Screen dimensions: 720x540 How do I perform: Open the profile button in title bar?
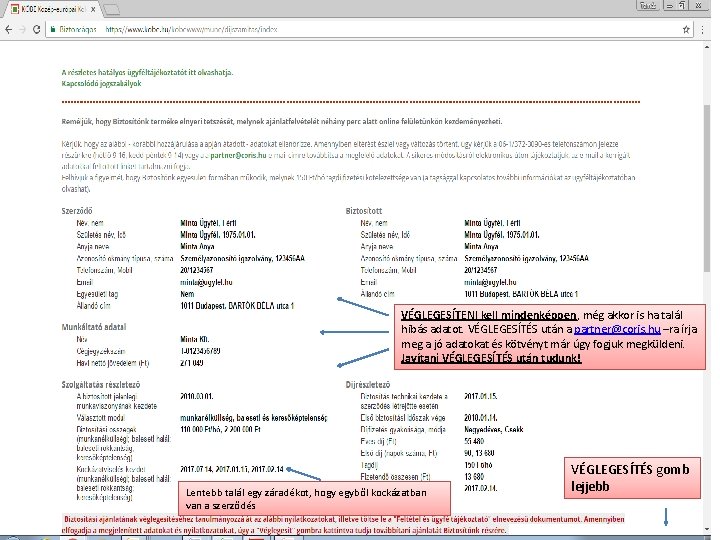pyautogui.click(x=648, y=6)
